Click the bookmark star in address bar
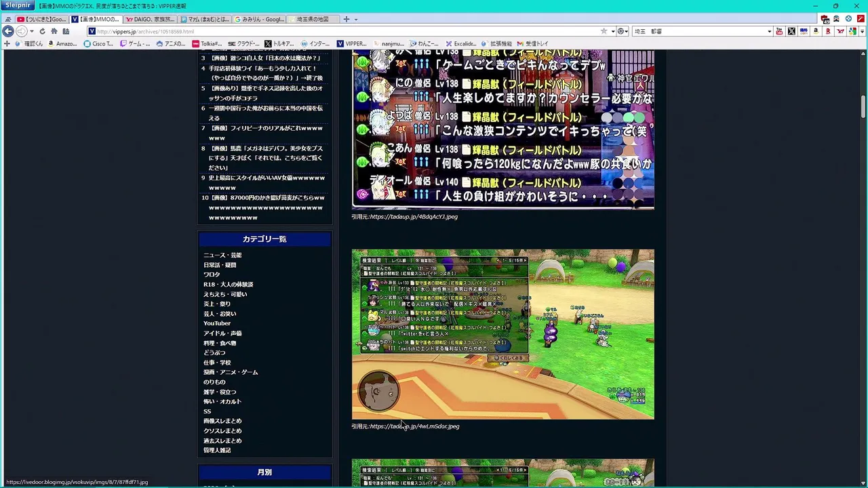Screen dimensions: 868x488 coord(604,31)
